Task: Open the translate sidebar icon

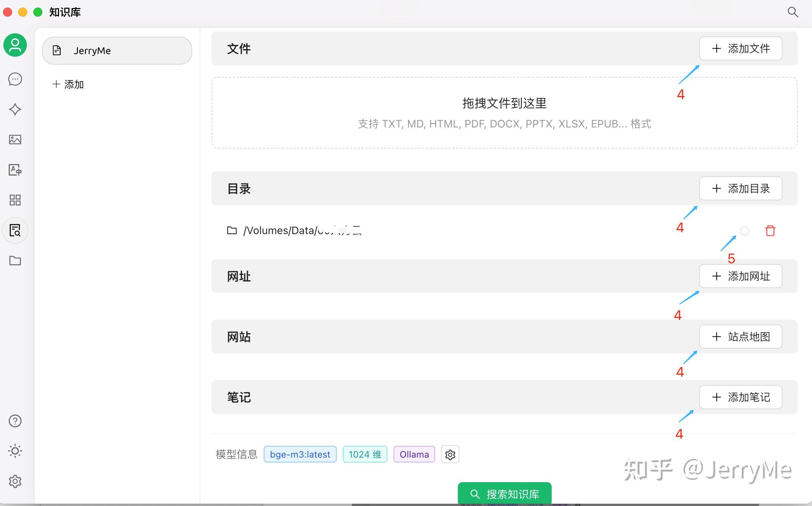Action: (15, 170)
